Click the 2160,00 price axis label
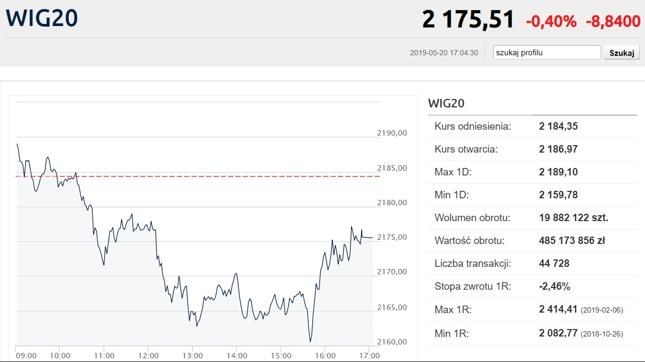Screen dimensions: 645x362 point(392,342)
